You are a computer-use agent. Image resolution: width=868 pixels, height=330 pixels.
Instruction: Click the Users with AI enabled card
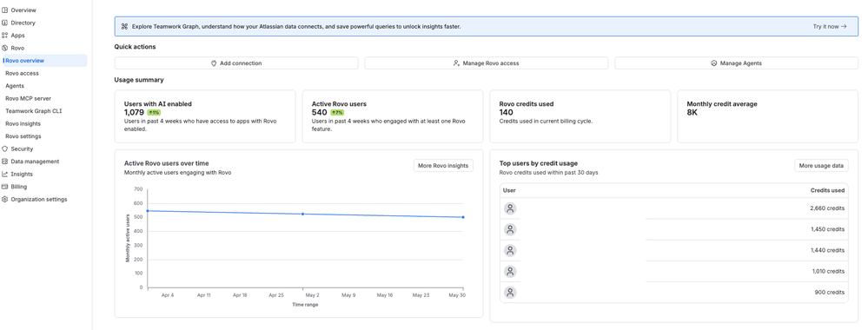pyautogui.click(x=205, y=116)
